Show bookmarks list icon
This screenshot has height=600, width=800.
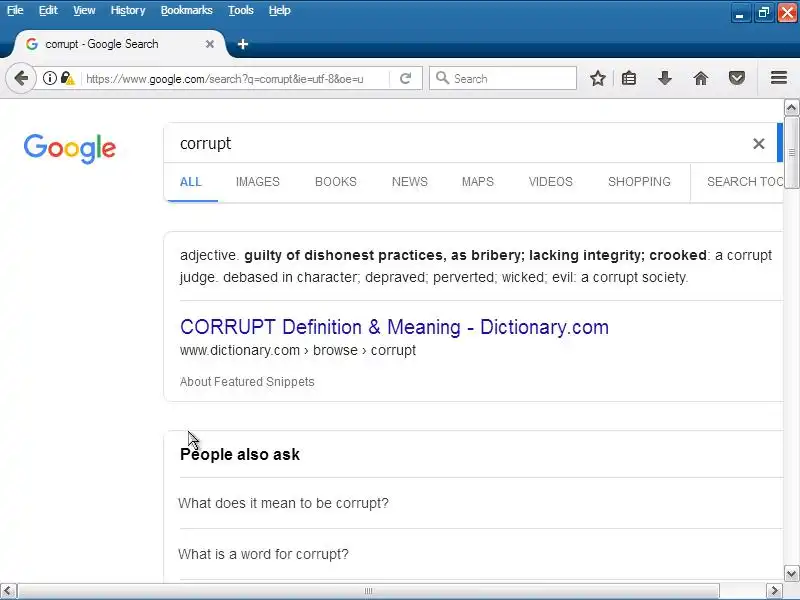coord(629,78)
